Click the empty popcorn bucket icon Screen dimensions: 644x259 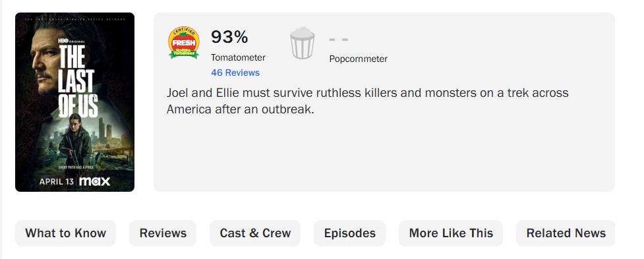pos(303,43)
